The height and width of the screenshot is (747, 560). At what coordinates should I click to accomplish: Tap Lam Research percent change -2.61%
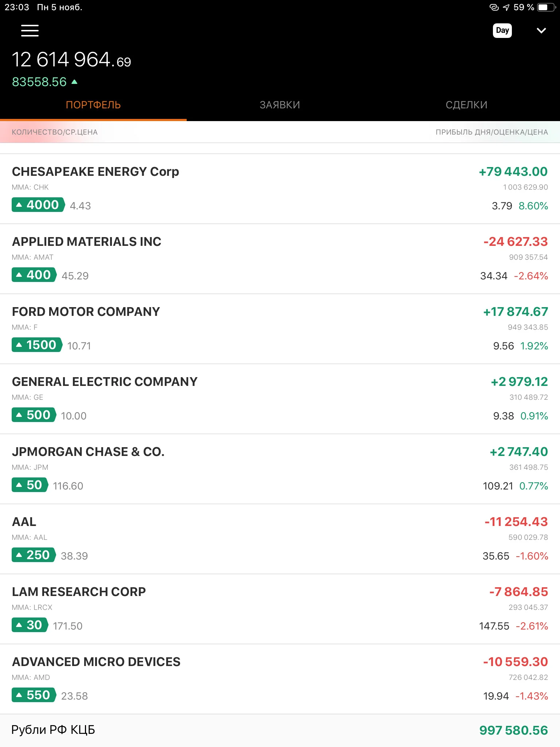pyautogui.click(x=532, y=626)
